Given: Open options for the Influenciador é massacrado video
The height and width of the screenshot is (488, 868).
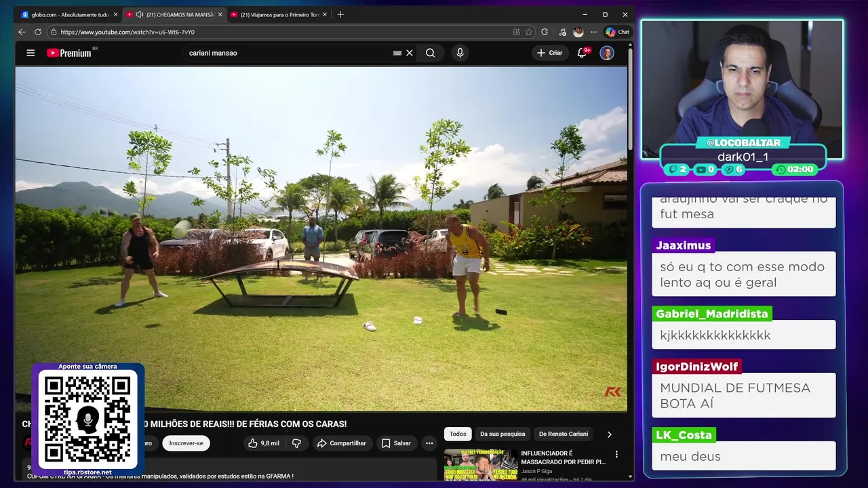Looking at the screenshot, I should click(616, 454).
